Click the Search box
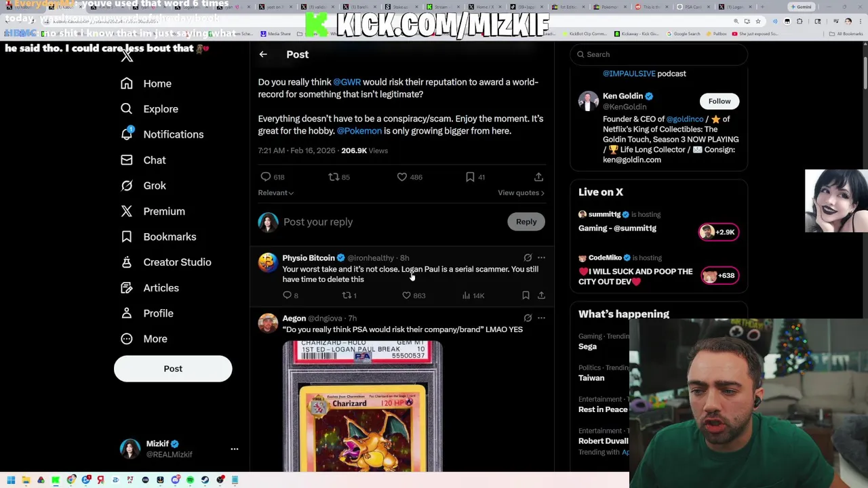Screen dimensions: 868x488 coord(658,54)
